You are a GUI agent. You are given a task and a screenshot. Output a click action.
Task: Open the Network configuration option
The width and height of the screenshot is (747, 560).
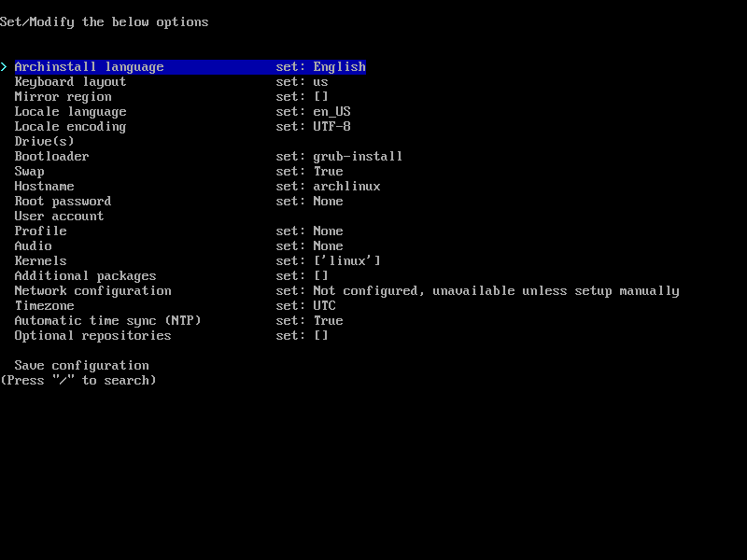[x=92, y=291]
